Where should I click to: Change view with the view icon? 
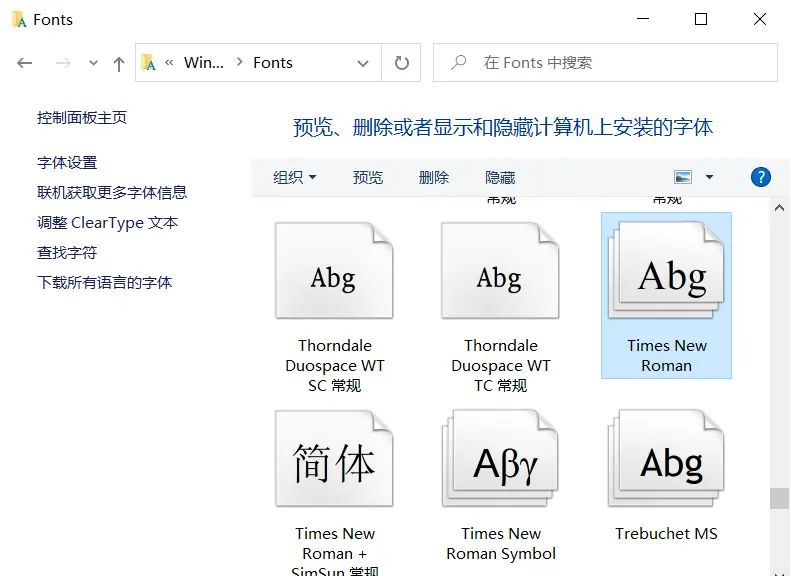[x=683, y=177]
